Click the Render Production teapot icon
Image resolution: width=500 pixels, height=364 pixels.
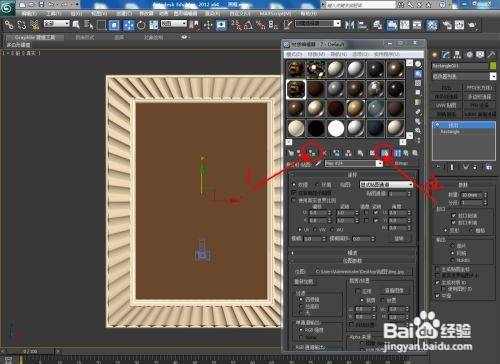point(473,25)
